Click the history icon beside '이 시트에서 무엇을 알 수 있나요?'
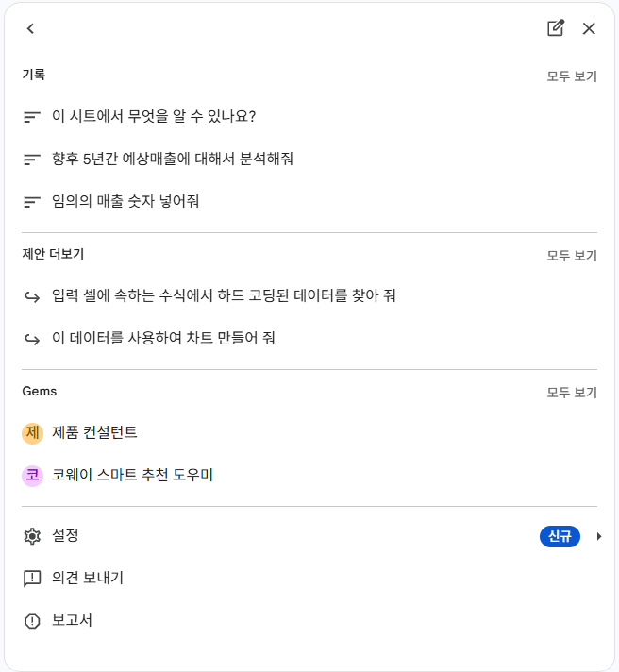Image resolution: width=619 pixels, height=672 pixels. [32, 117]
